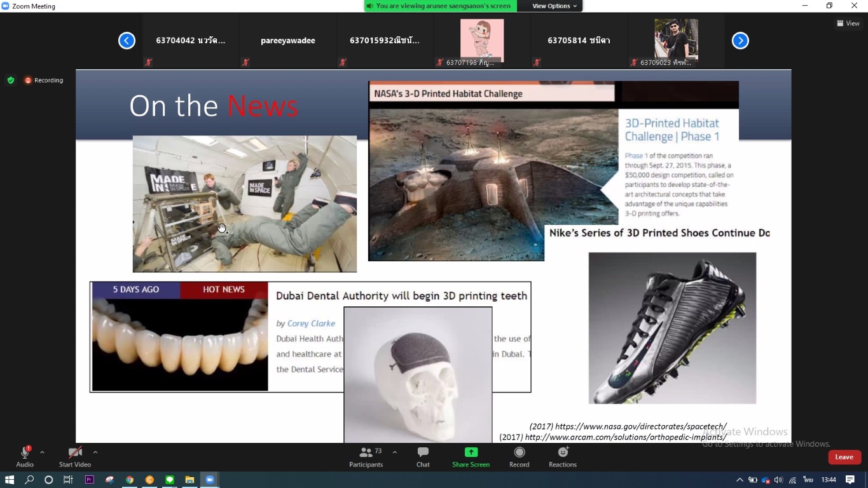
Task: Click the NASA's 3-D Printed Habitat Challenge title
Action: click(x=448, y=93)
